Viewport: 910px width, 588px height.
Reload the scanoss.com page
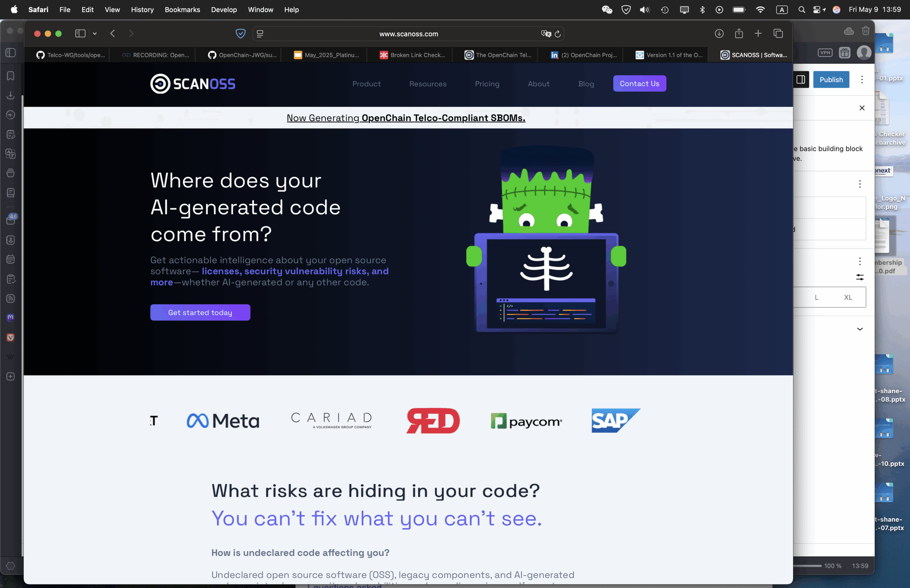(558, 34)
